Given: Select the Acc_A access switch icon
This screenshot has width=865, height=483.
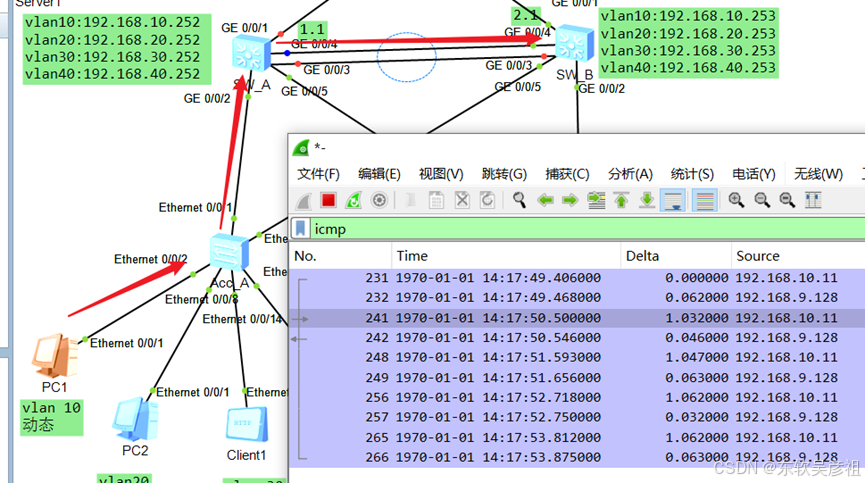Looking at the screenshot, I should 229,251.
